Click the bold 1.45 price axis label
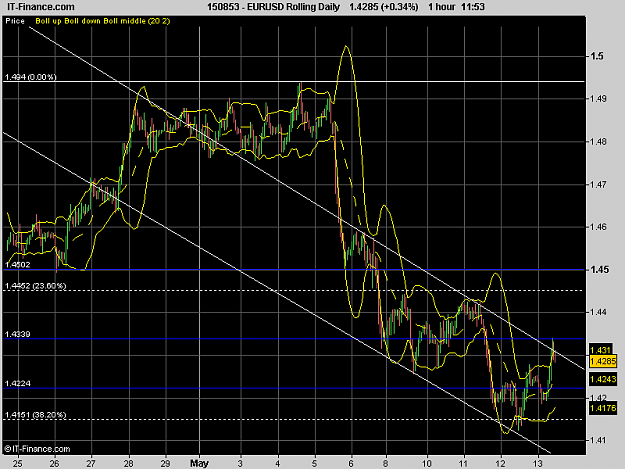 (x=599, y=270)
